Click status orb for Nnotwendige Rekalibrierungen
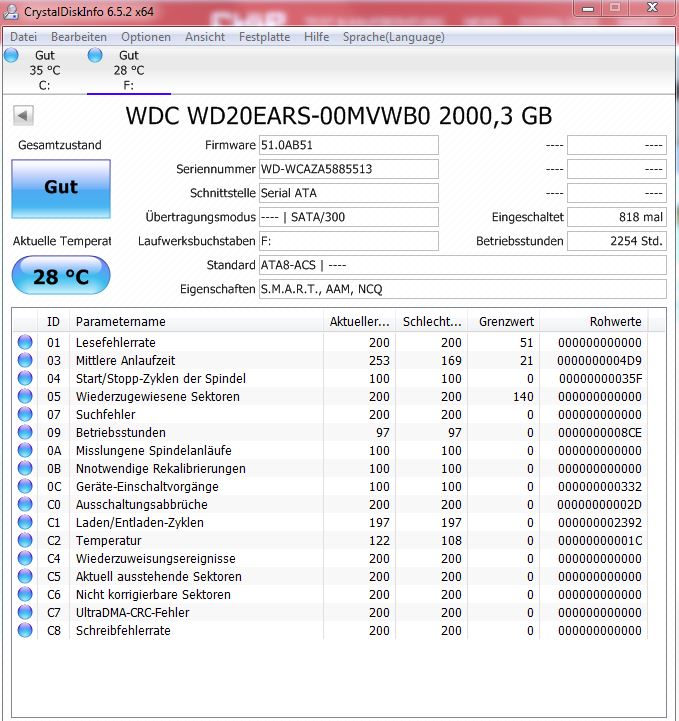 [x=25, y=468]
